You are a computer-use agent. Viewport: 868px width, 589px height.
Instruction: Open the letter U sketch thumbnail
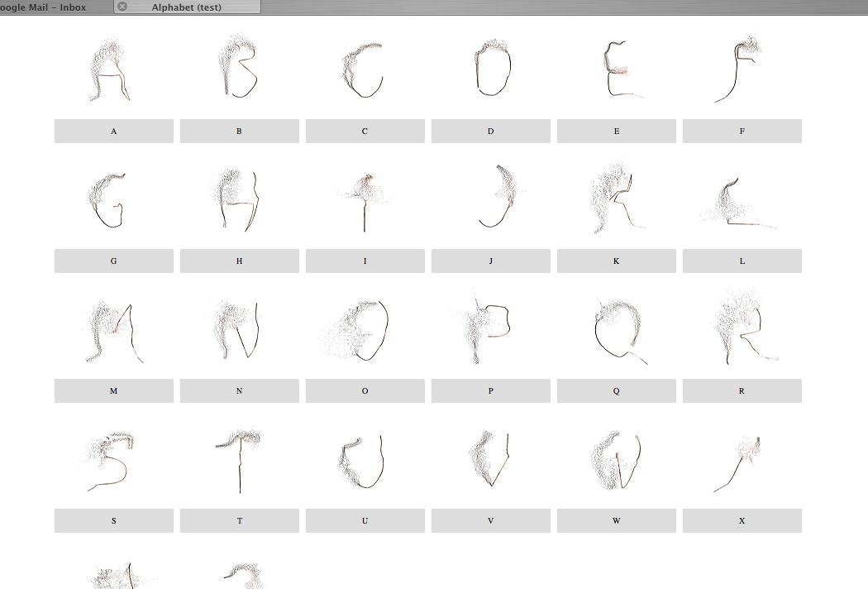(x=361, y=461)
